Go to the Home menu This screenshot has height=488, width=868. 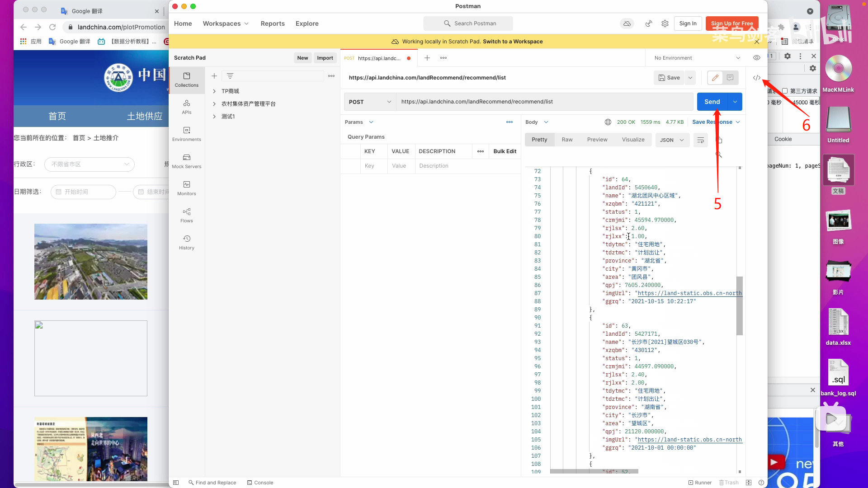pos(183,23)
